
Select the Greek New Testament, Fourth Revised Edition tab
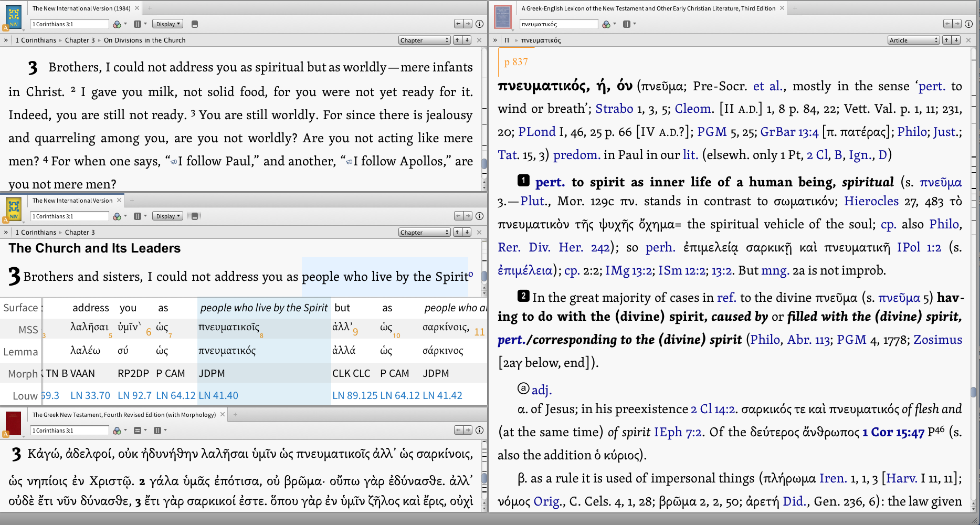click(124, 415)
